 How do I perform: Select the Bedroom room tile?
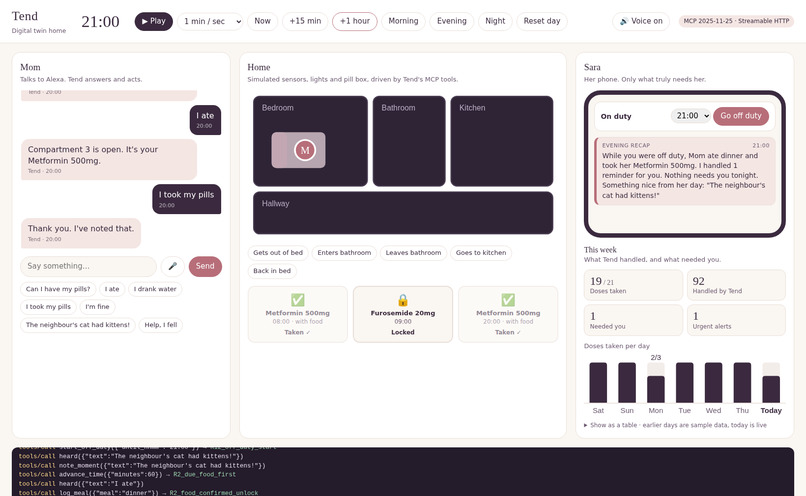(310, 141)
